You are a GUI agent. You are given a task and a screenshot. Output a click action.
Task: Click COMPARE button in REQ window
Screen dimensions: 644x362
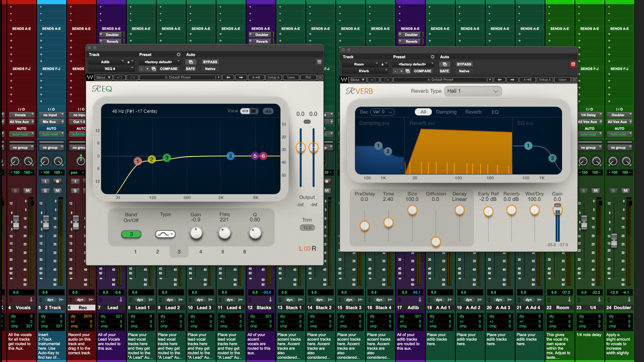click(x=168, y=69)
